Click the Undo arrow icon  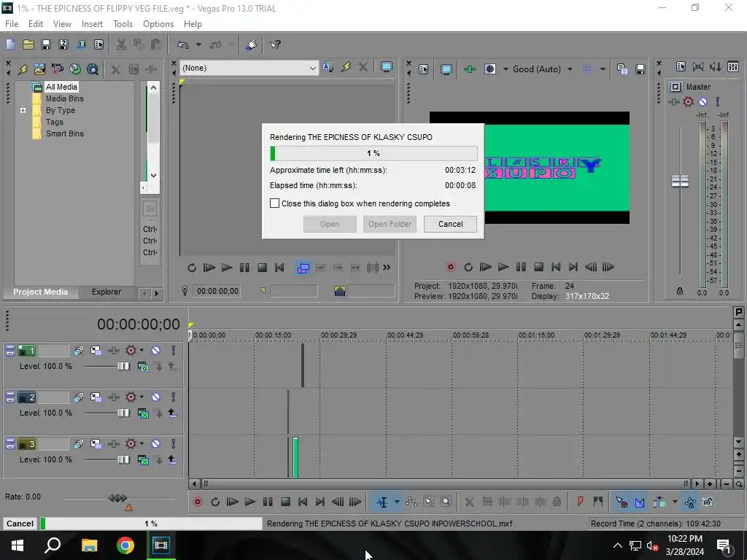[x=183, y=44]
